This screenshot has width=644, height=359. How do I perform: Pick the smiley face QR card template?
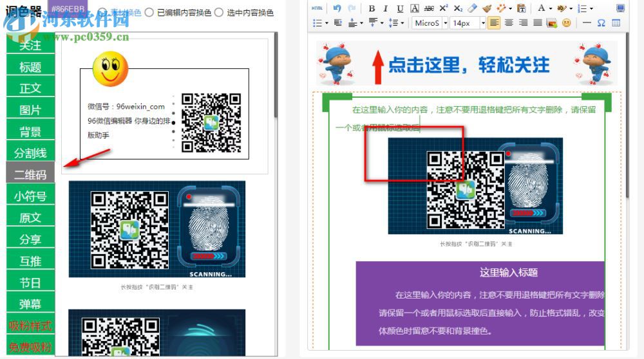pos(164,107)
